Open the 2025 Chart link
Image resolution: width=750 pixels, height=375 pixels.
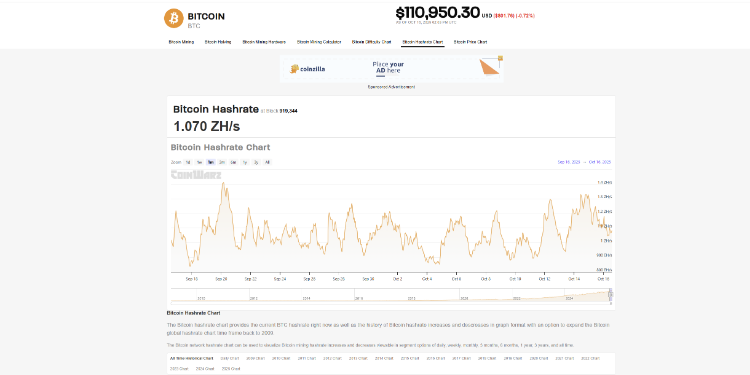(x=231, y=369)
